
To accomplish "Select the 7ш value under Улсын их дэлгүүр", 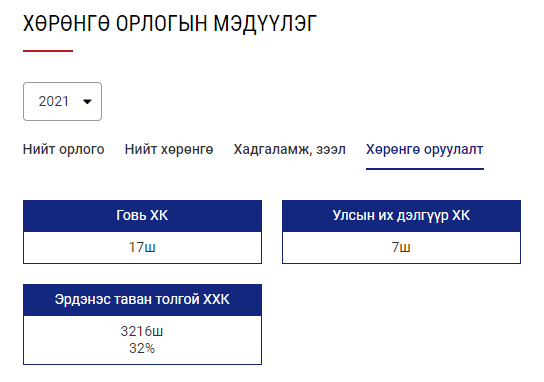I will pyautogui.click(x=401, y=247).
